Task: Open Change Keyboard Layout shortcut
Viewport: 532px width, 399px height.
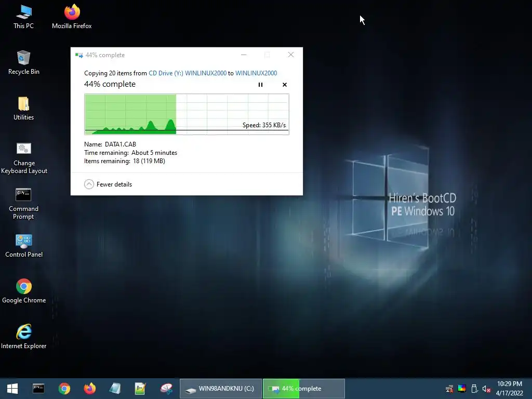Action: pos(24,158)
